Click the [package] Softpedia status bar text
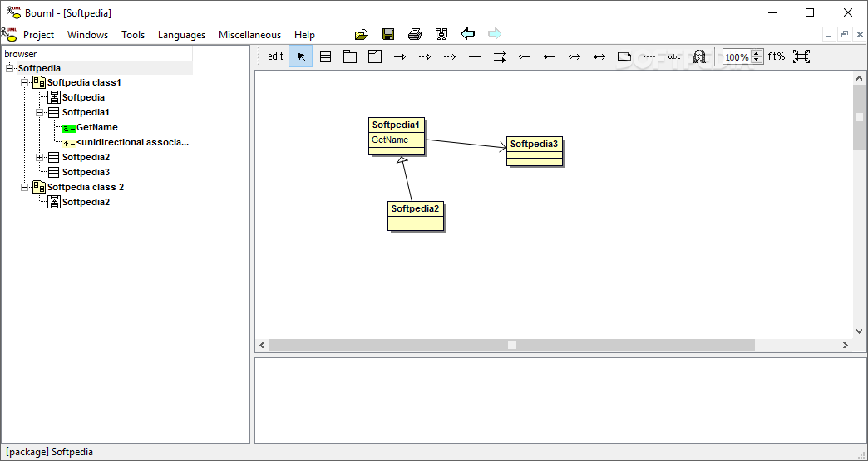 click(x=49, y=452)
